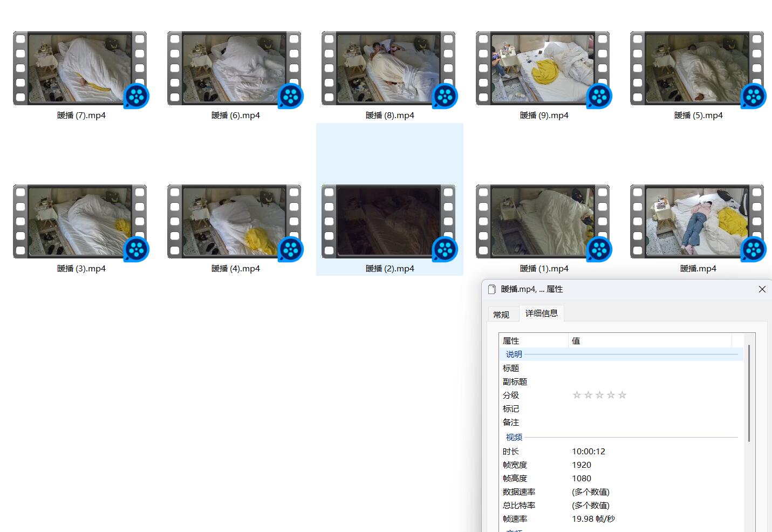Click the 暖播 (5).mp4 video file icon

(x=697, y=68)
